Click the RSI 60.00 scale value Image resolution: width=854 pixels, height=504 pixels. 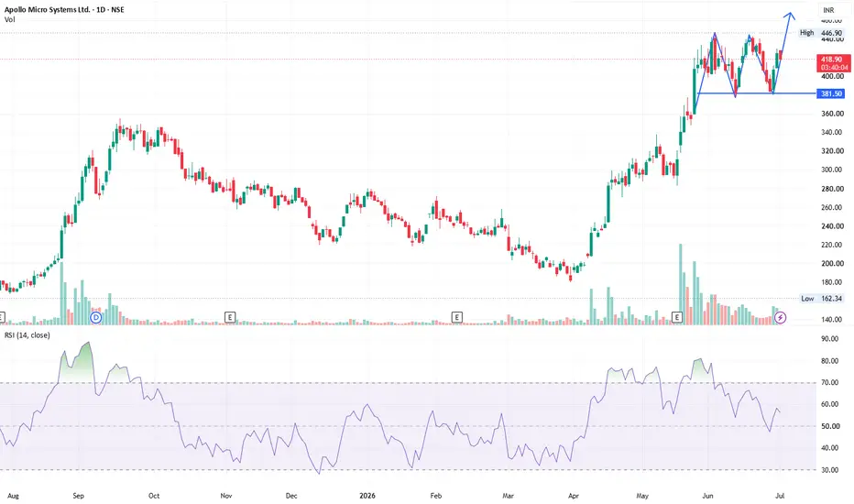pyautogui.click(x=829, y=404)
